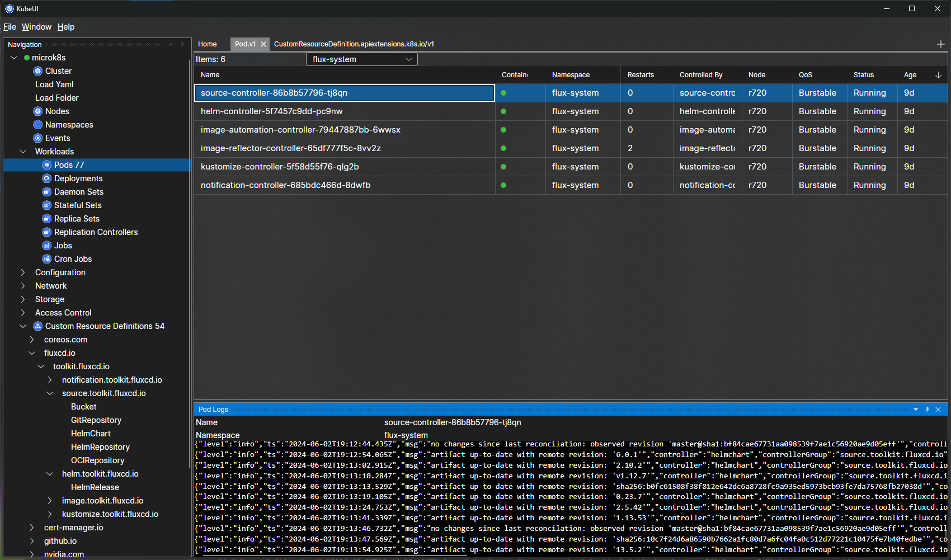Sort by the Restarts column header
951x560 pixels.
(x=647, y=75)
